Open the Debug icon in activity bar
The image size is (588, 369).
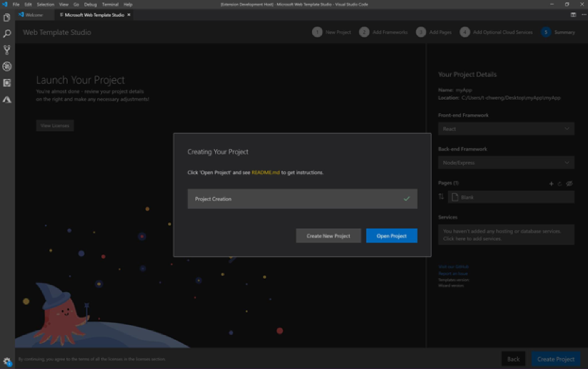click(x=7, y=66)
